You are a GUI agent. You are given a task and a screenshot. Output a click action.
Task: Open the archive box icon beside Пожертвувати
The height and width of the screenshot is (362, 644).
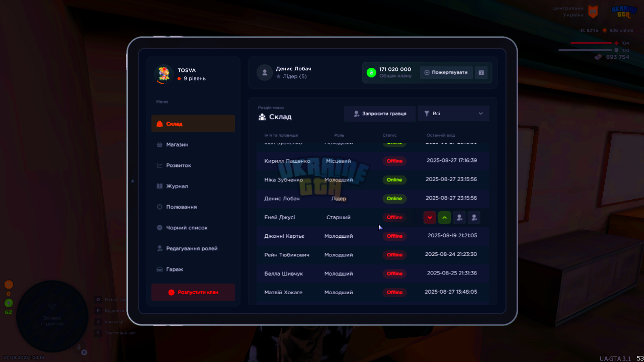click(481, 72)
